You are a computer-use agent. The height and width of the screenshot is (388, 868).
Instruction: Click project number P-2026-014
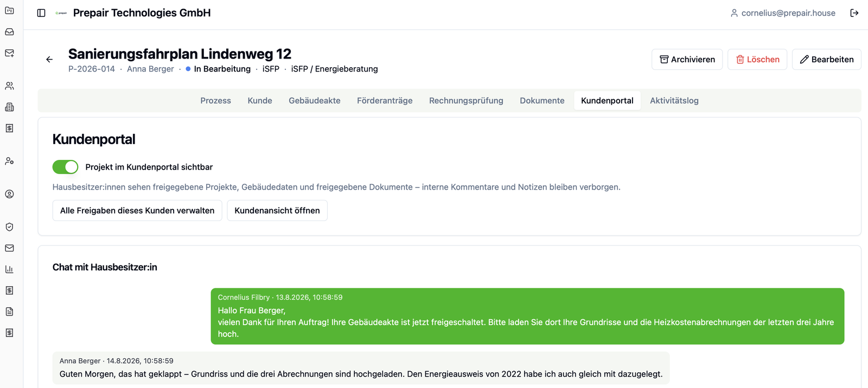92,69
